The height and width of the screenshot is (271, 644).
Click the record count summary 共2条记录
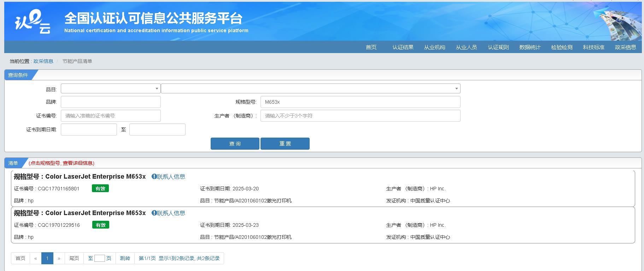[x=208, y=258]
